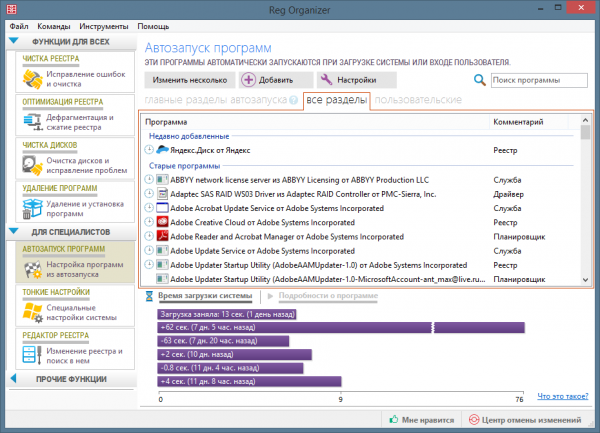Click the ABBYY network license server icon
This screenshot has width=600, height=433.
click(x=162, y=179)
